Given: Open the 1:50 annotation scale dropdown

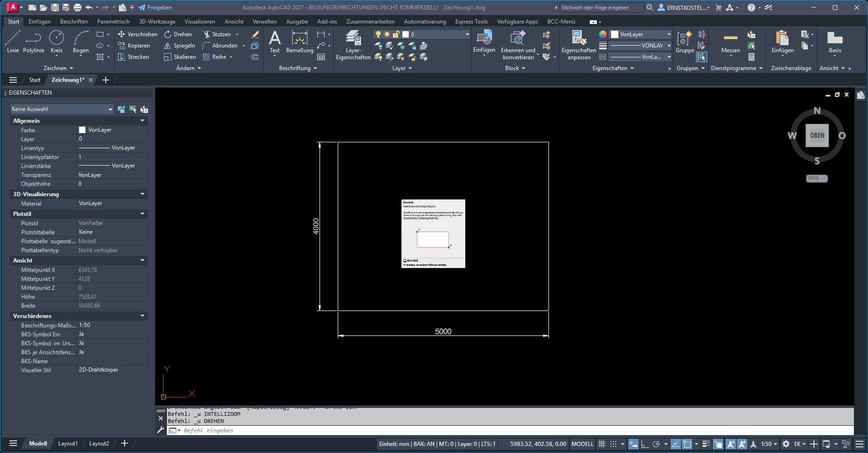Looking at the screenshot, I should coord(769,444).
